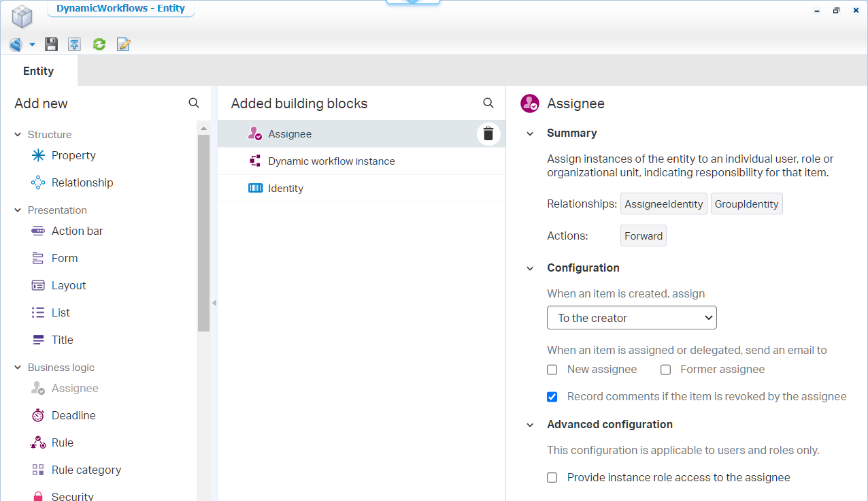Click the green Refresh icon
Viewport: 868px width, 501px height.
pos(99,44)
